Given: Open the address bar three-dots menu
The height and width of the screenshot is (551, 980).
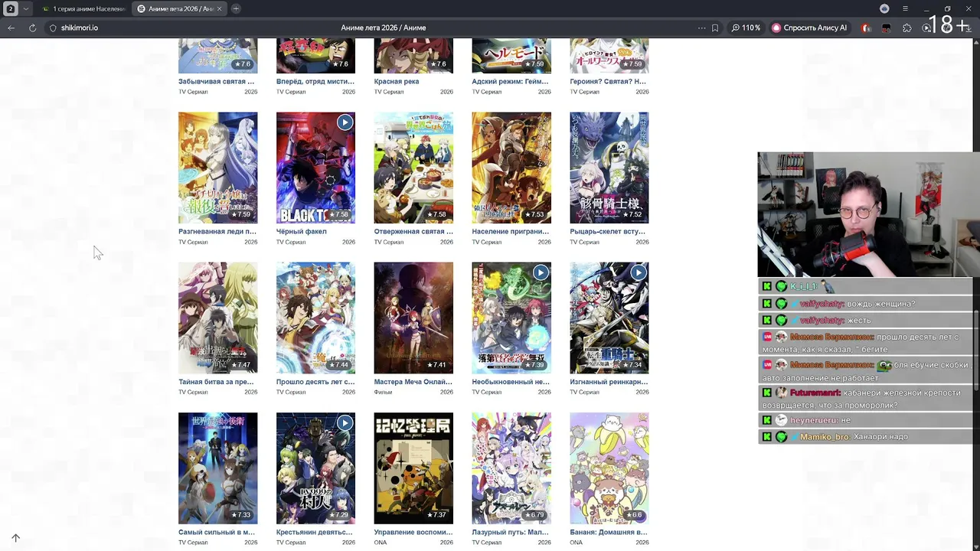Looking at the screenshot, I should 701,28.
